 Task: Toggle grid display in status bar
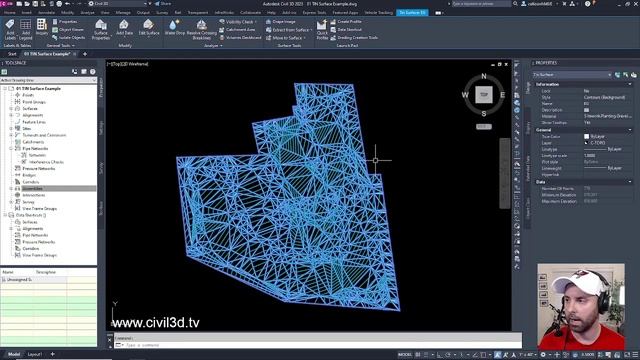(x=418, y=354)
